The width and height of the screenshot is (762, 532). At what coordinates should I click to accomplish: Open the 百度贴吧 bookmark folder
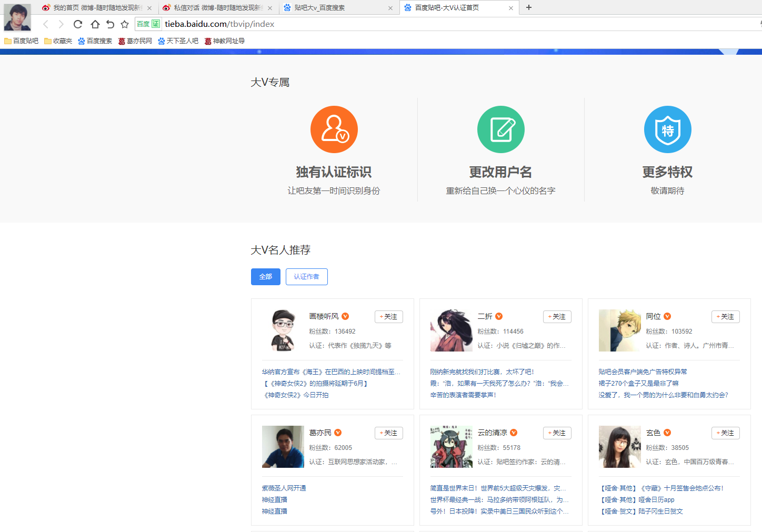pos(22,41)
